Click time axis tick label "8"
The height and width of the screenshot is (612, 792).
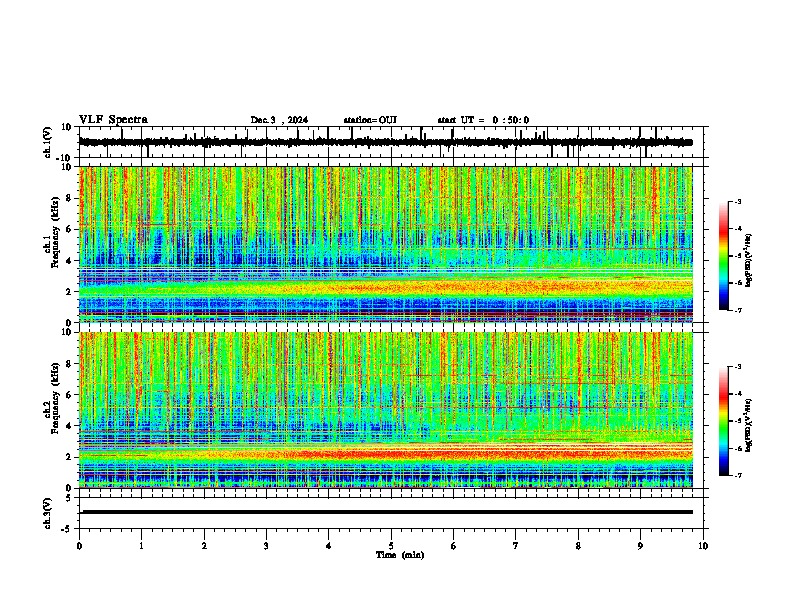(578, 546)
